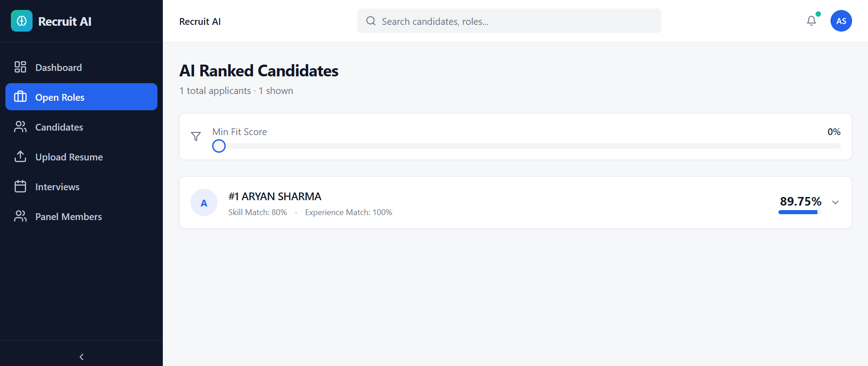Click the Panel Members people icon
868x366 pixels.
pos(20,216)
